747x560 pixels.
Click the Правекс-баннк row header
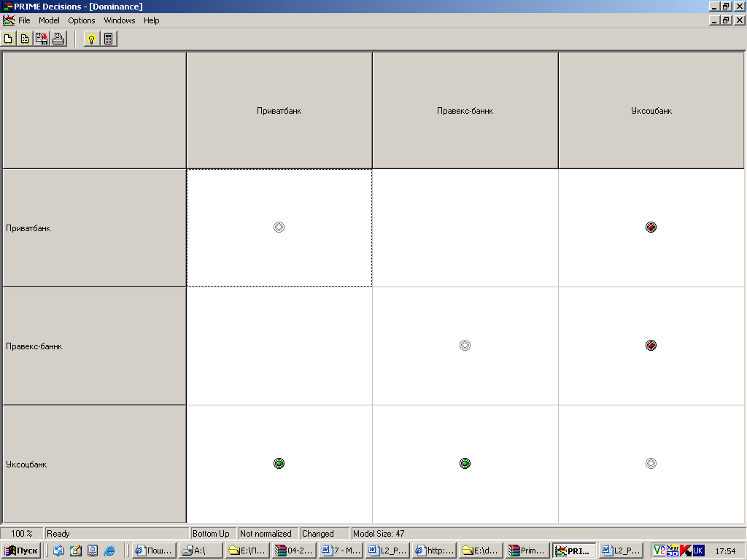click(x=94, y=346)
